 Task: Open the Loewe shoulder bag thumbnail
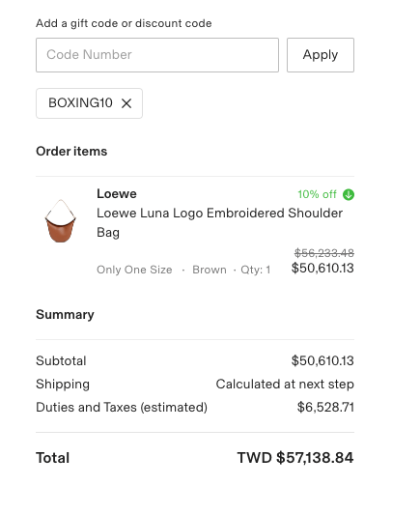[61, 221]
